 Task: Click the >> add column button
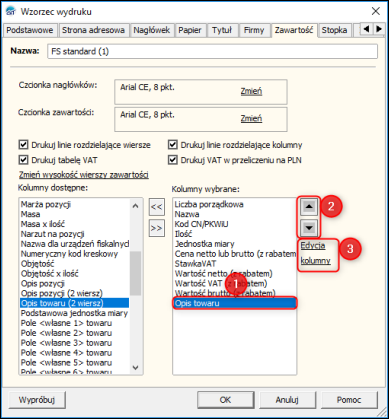[157, 228]
